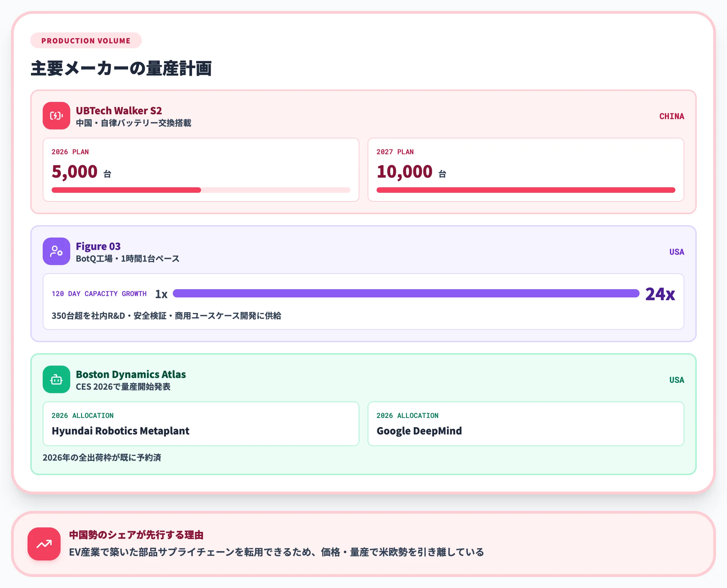This screenshot has height=588, width=727.
Task: Click the subtitle BotQ工場・1時間1台ペース
Action: click(128, 259)
